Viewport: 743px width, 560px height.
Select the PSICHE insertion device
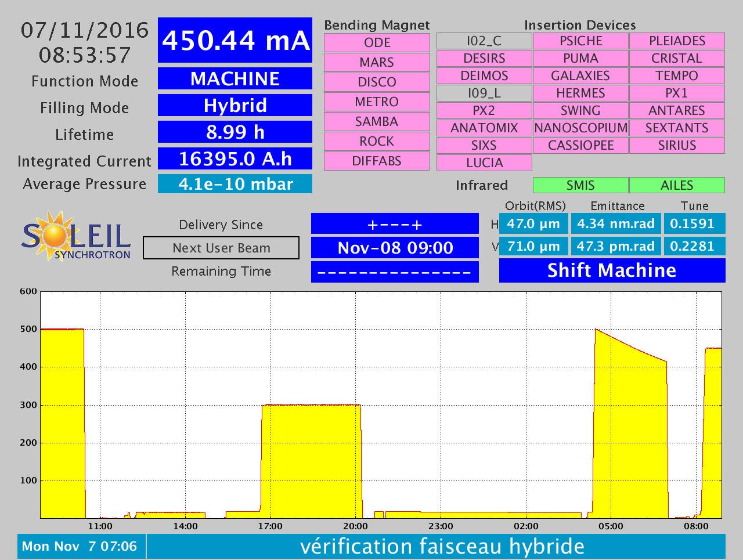580,41
